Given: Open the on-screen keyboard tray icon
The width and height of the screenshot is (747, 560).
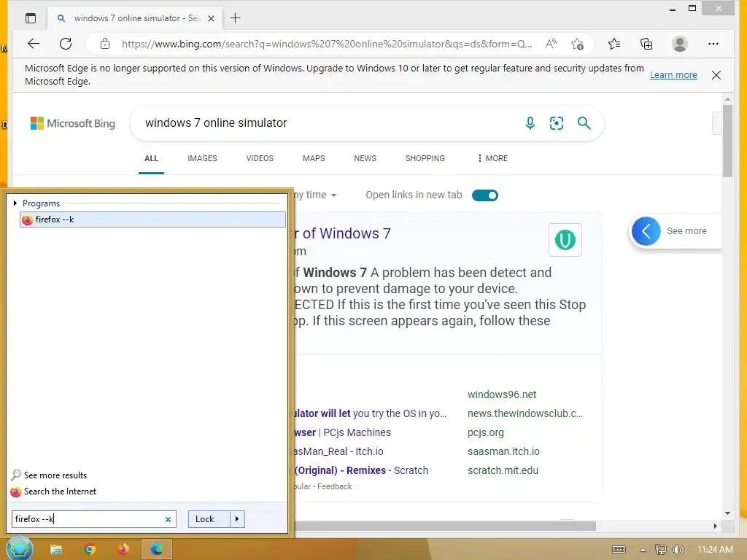Looking at the screenshot, I should 619,550.
